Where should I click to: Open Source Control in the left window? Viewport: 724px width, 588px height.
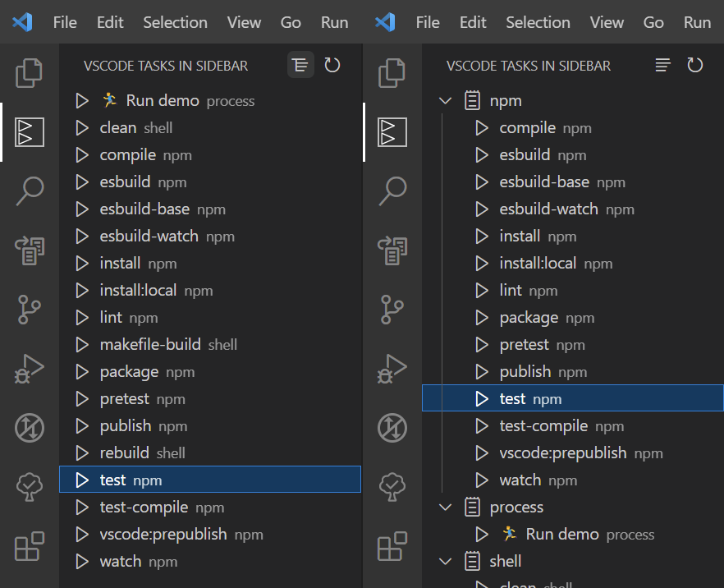click(29, 310)
